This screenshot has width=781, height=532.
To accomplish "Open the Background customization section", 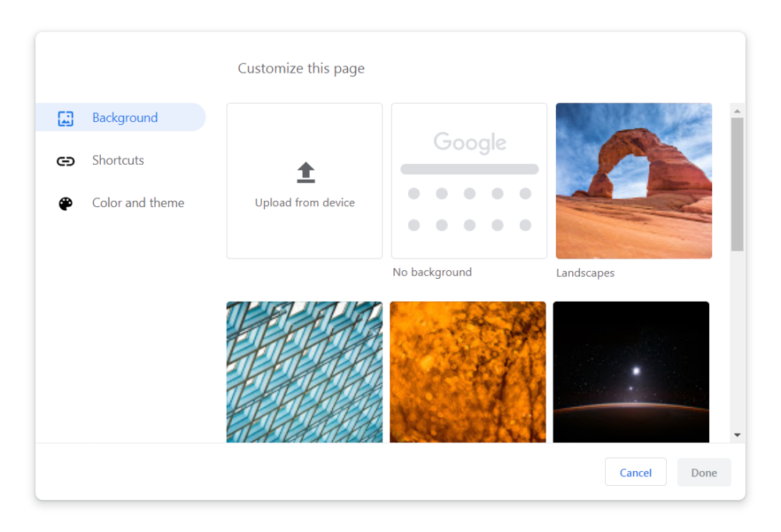I will (124, 117).
